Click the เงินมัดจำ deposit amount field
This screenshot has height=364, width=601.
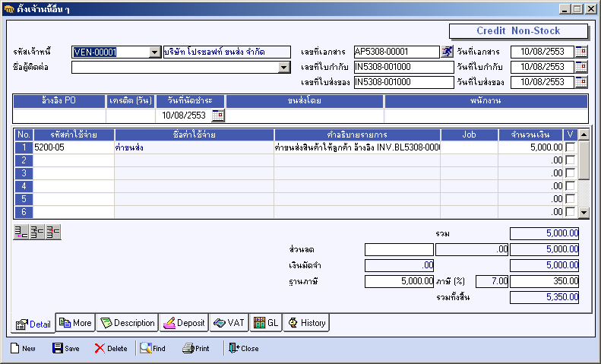pyautogui.click(x=399, y=265)
